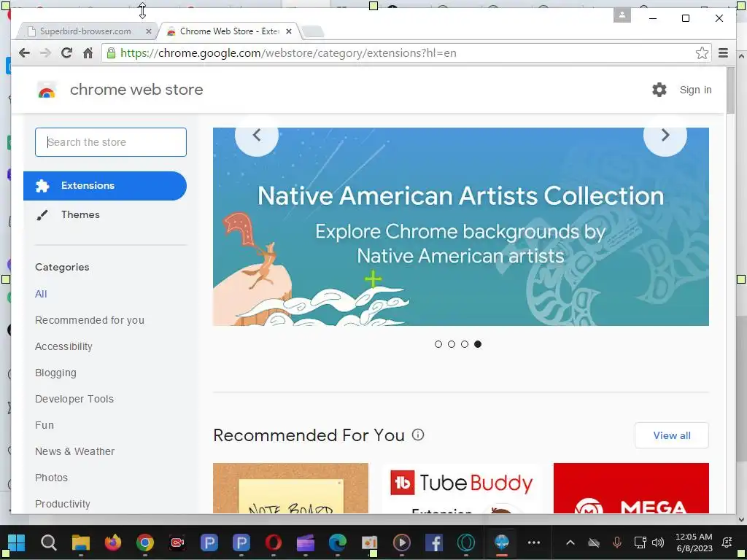Go back using the browser back arrow

coord(24,52)
